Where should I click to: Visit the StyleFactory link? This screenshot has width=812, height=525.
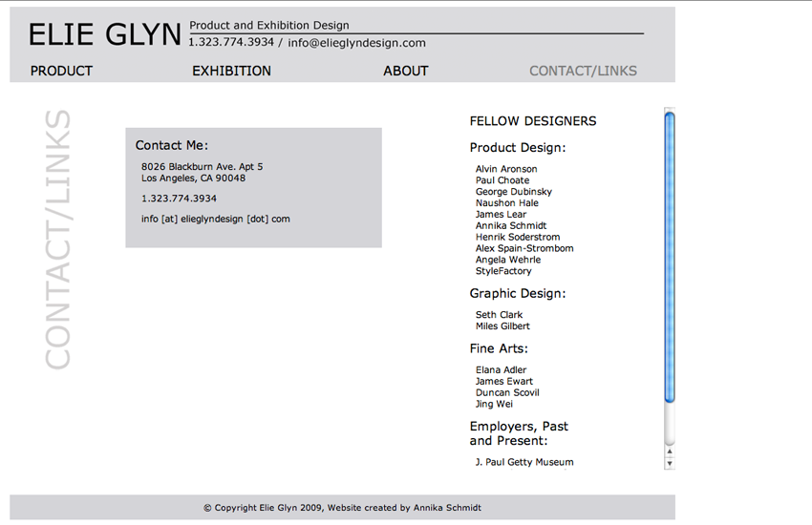(x=503, y=271)
